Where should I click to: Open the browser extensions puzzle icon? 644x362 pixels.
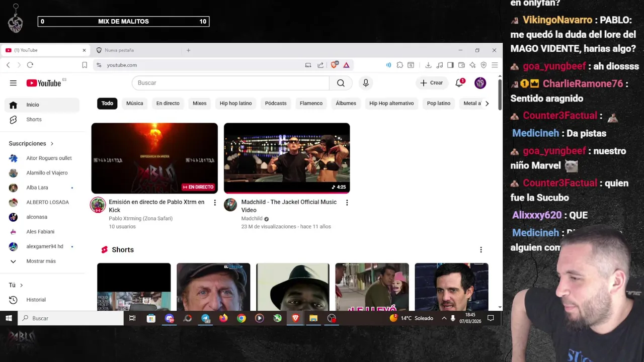click(x=399, y=65)
